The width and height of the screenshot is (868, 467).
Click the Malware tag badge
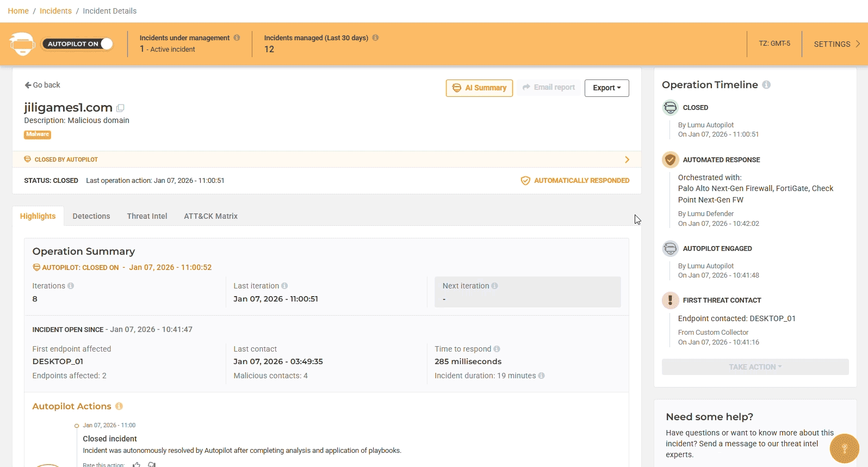point(38,134)
